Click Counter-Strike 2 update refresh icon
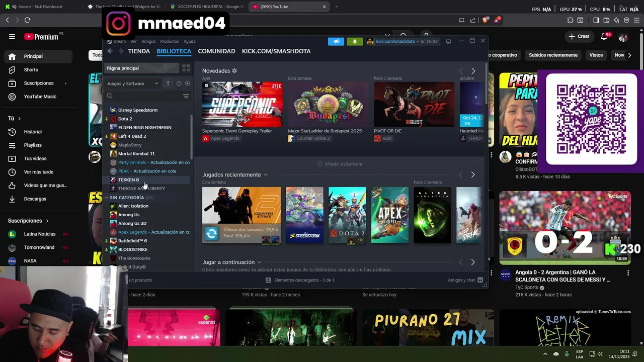 click(x=212, y=233)
